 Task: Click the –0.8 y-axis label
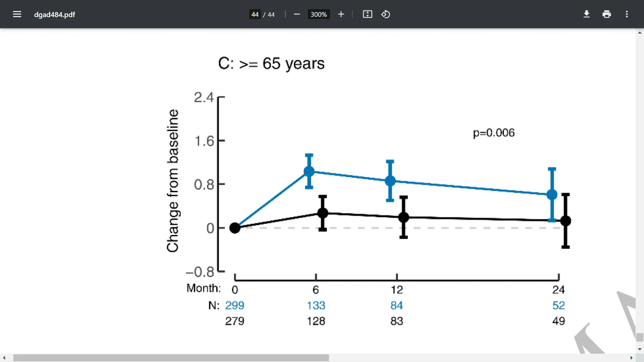(200, 272)
